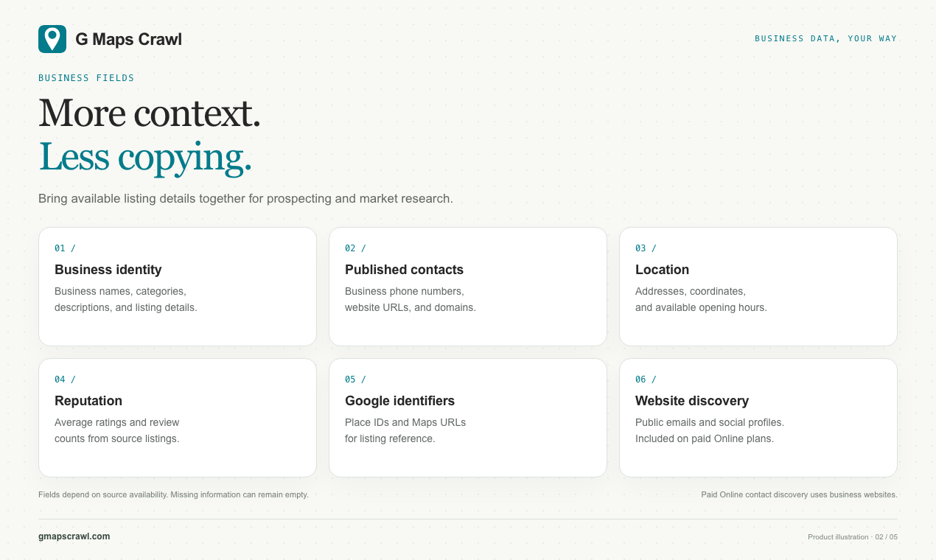Open the "Published contacts" card title
This screenshot has width=936, height=560.
(x=405, y=270)
